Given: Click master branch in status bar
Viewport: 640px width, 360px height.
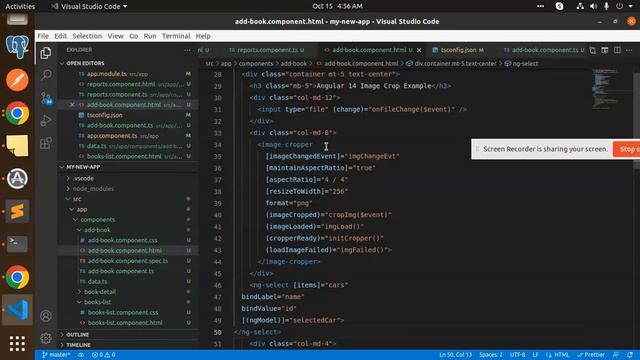Looking at the screenshot, I should (x=56, y=355).
